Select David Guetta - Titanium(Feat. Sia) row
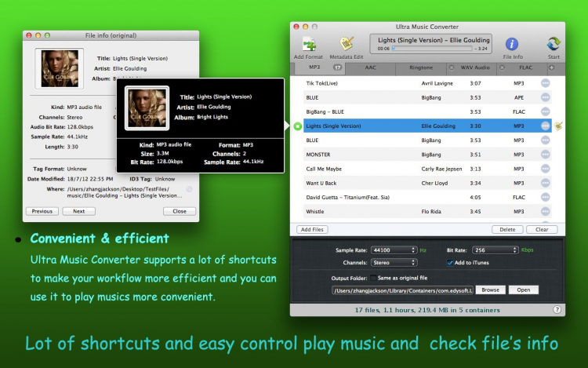This screenshot has height=368, width=588. click(427, 197)
